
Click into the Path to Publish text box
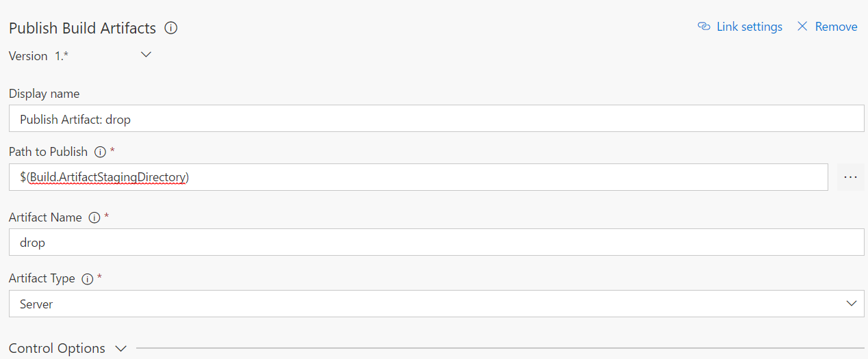point(418,177)
